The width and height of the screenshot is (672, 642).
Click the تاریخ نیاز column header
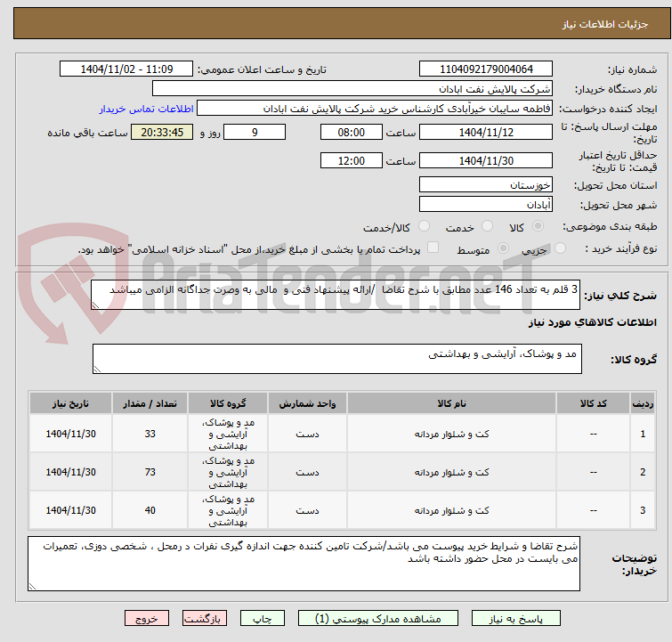[70, 403]
